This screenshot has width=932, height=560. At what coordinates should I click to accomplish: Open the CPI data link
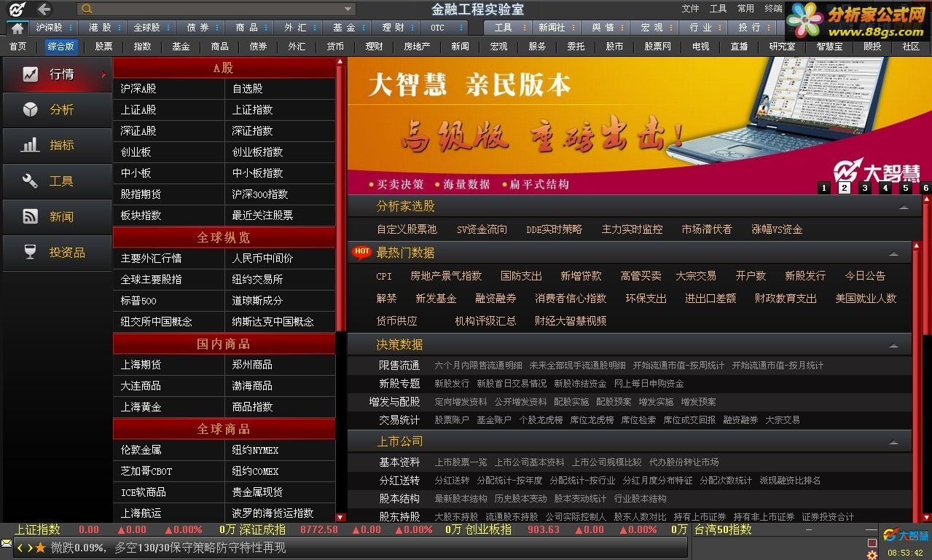(x=384, y=276)
